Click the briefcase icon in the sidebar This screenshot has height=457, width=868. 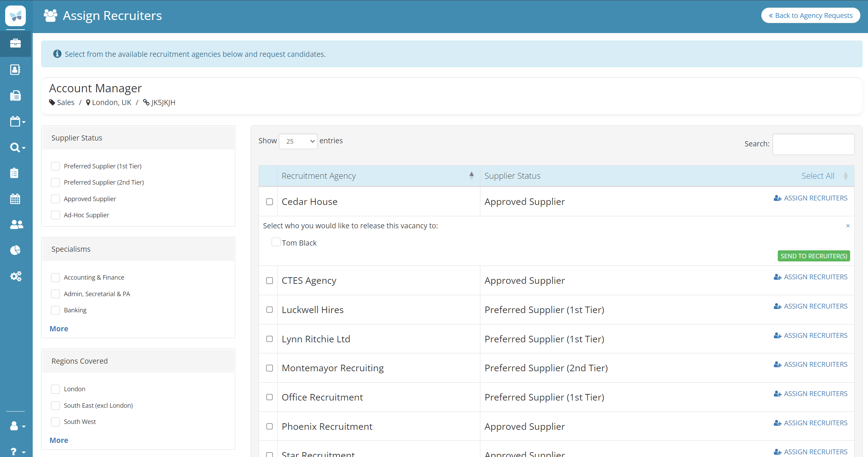pyautogui.click(x=15, y=43)
